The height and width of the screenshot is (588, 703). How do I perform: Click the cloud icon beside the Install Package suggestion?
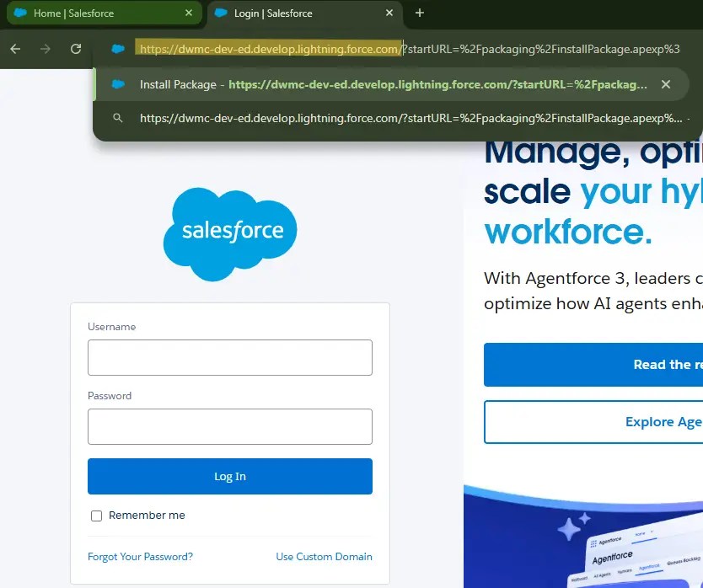118,84
